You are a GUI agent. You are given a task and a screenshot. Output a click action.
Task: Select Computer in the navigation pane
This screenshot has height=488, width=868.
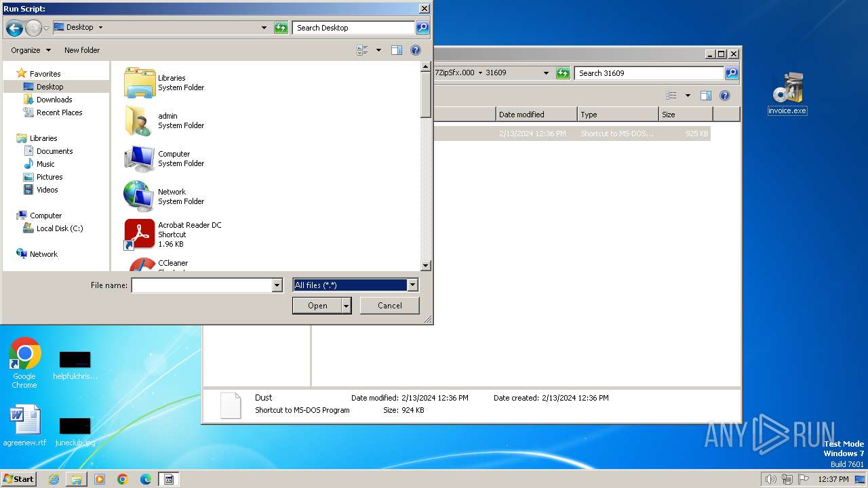pos(45,216)
